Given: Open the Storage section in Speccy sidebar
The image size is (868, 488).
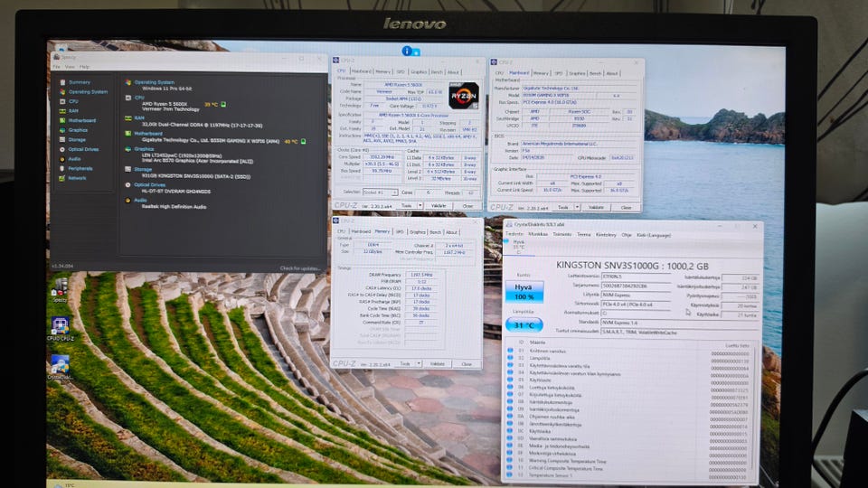Looking at the screenshot, I should click(77, 139).
